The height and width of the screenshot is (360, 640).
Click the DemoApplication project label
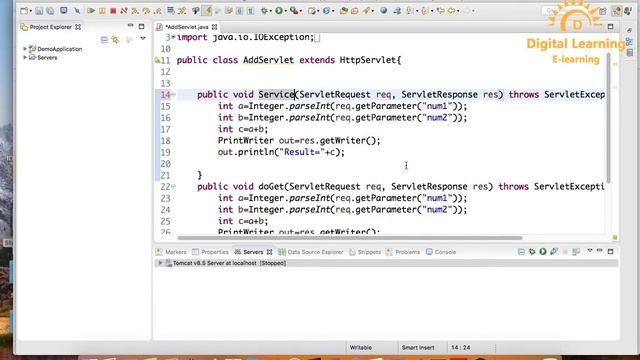pyautogui.click(x=60, y=49)
